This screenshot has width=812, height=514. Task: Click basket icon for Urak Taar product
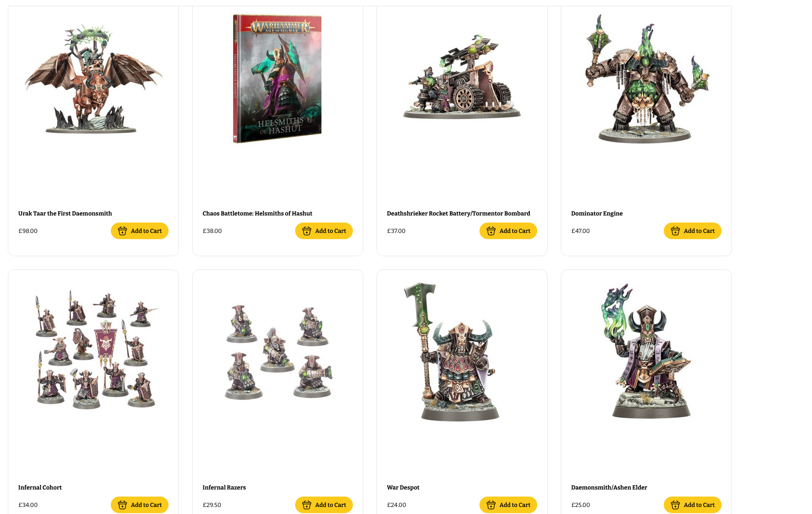[122, 231]
